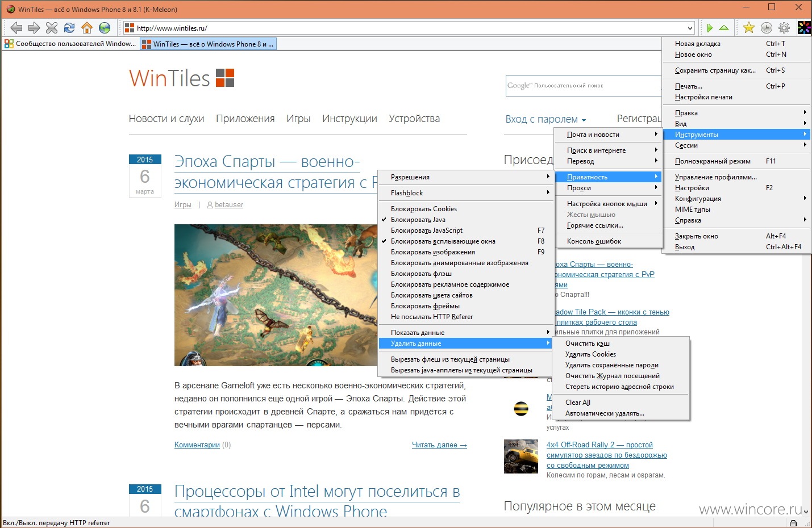Enable Блокировать Cookies
Screen dimensions: 812x528
coord(466,209)
